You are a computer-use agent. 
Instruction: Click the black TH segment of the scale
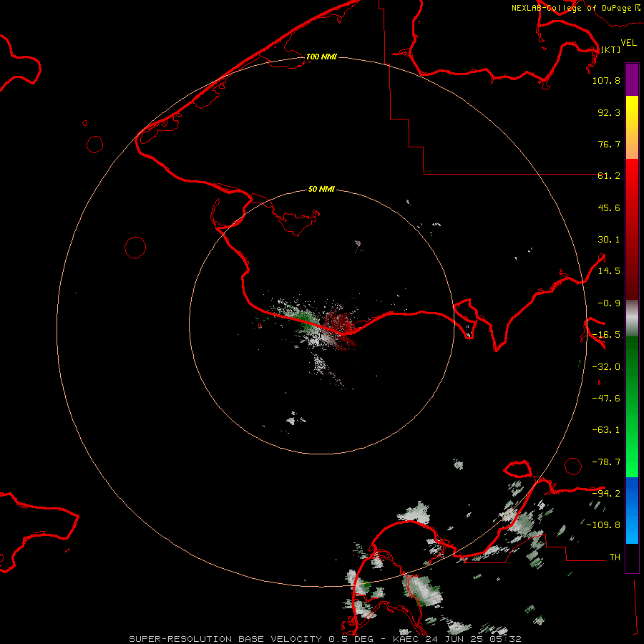[632, 558]
